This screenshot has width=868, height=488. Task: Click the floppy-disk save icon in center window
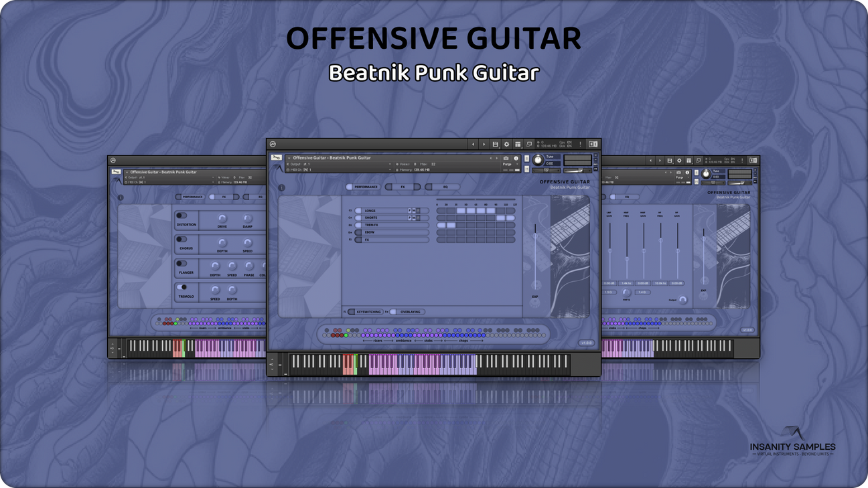[495, 144]
